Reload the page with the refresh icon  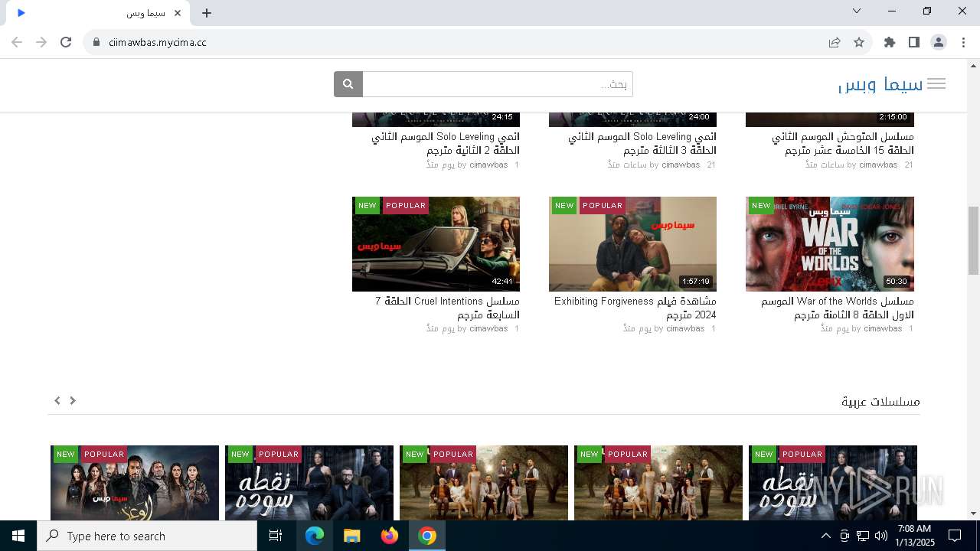click(66, 42)
